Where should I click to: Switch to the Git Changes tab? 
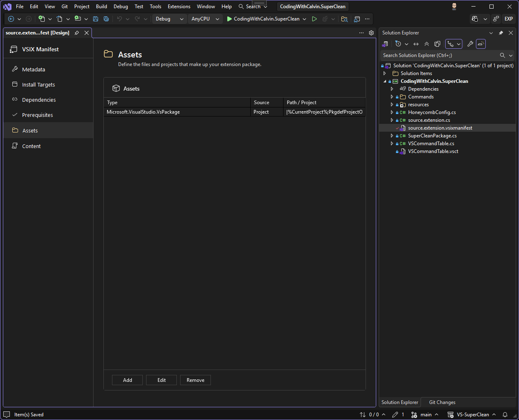[442, 402]
